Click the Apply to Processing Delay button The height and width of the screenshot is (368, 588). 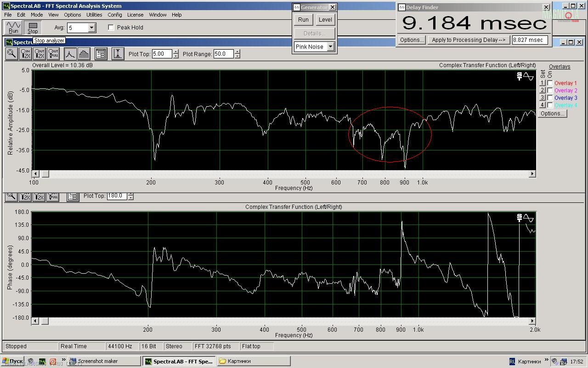point(468,40)
